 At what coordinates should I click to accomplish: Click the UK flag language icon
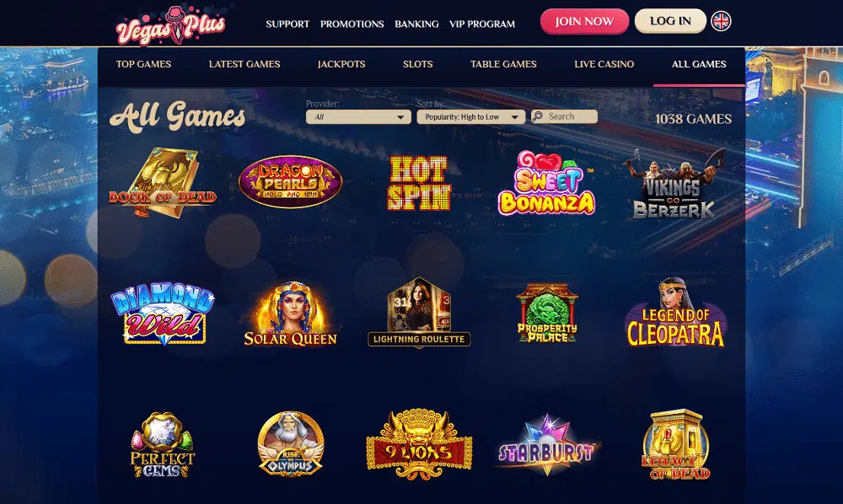[x=721, y=21]
